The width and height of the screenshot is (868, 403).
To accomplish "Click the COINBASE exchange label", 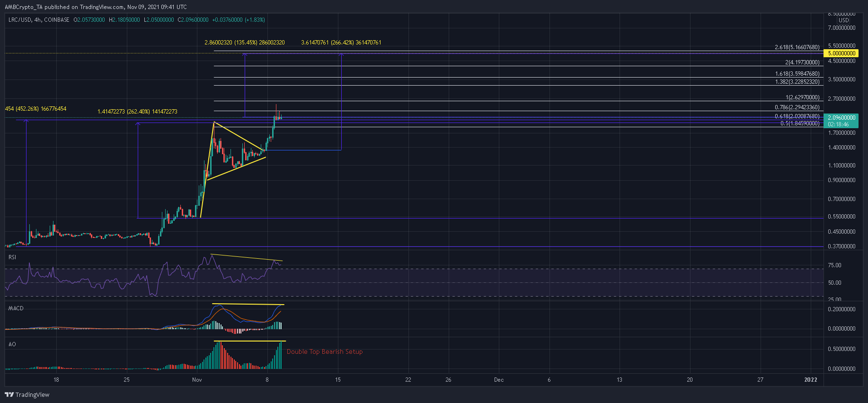I will tap(57, 20).
